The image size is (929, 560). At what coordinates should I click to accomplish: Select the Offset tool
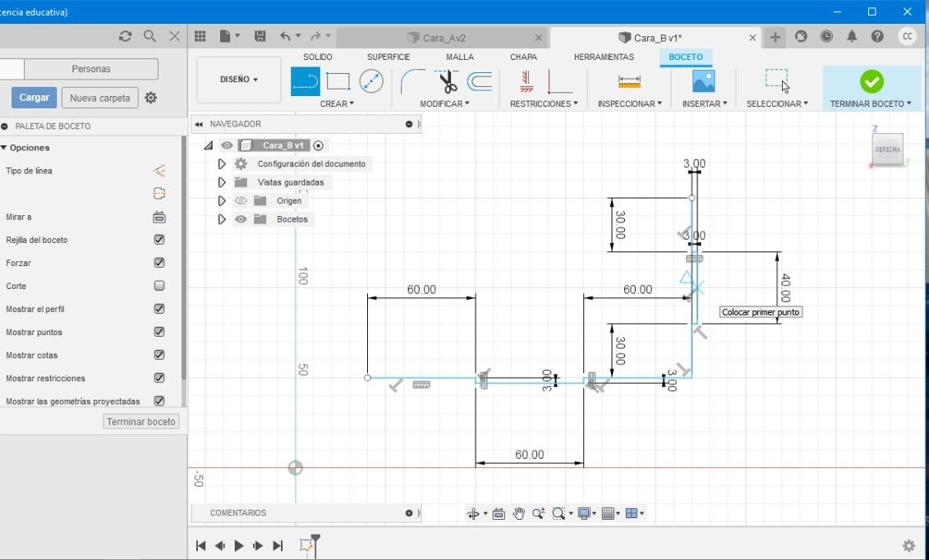[480, 81]
